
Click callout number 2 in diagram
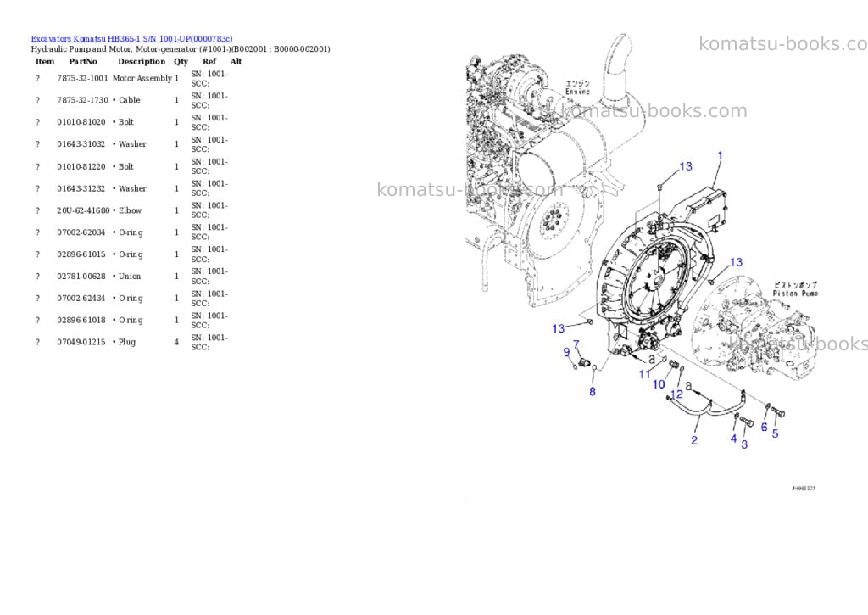click(x=694, y=440)
